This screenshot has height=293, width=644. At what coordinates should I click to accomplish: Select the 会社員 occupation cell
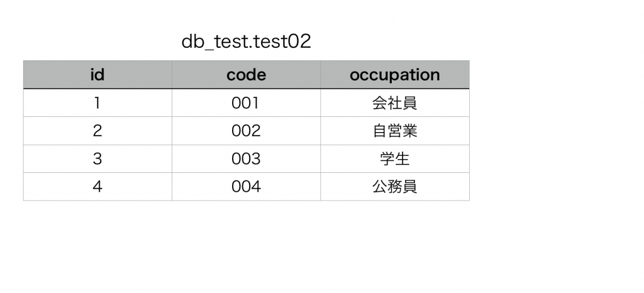[394, 103]
